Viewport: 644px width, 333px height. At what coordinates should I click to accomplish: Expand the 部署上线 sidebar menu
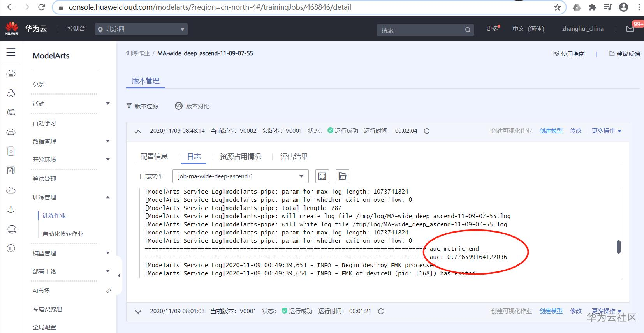point(108,271)
